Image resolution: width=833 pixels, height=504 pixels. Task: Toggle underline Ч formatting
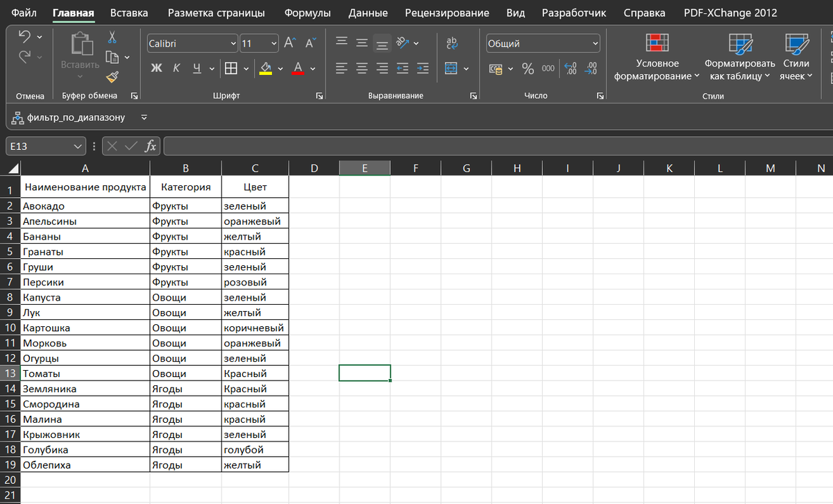196,68
